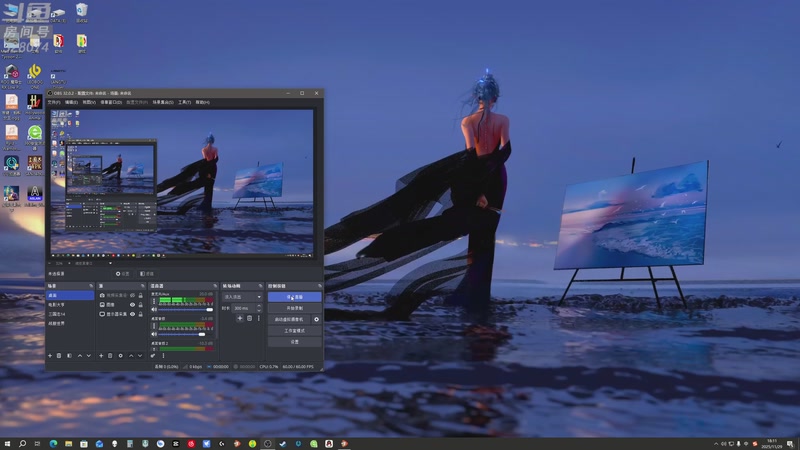The image size is (800, 450).
Task: Click the Start Virtual Camera button
Action: [x=289, y=319]
